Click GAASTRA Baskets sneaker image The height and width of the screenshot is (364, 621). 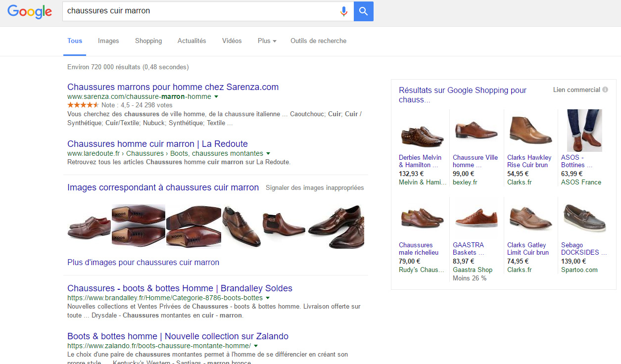pyautogui.click(x=476, y=218)
